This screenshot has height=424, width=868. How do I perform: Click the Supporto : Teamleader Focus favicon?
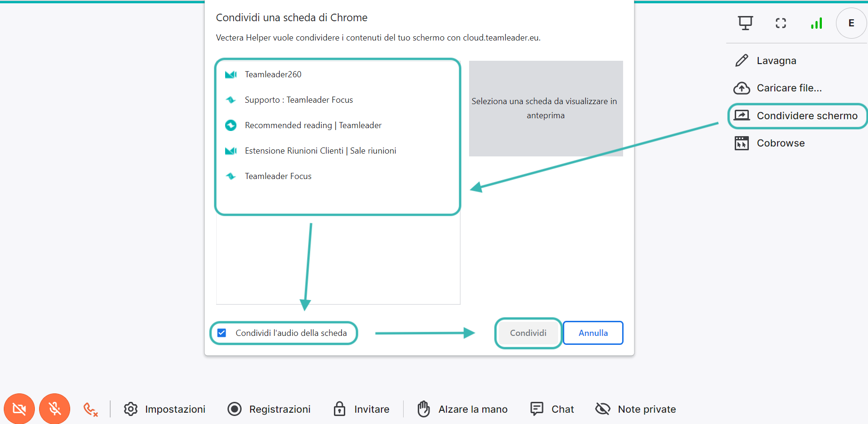click(x=231, y=100)
